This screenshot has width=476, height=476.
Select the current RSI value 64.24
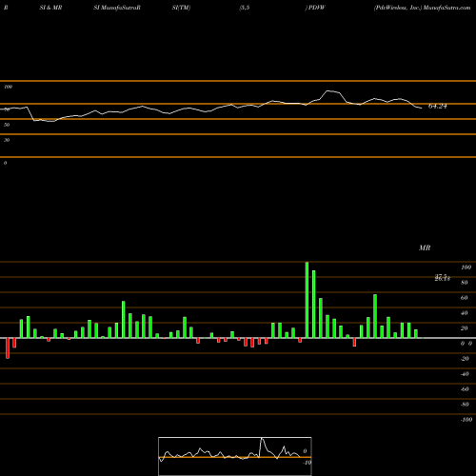438,107
